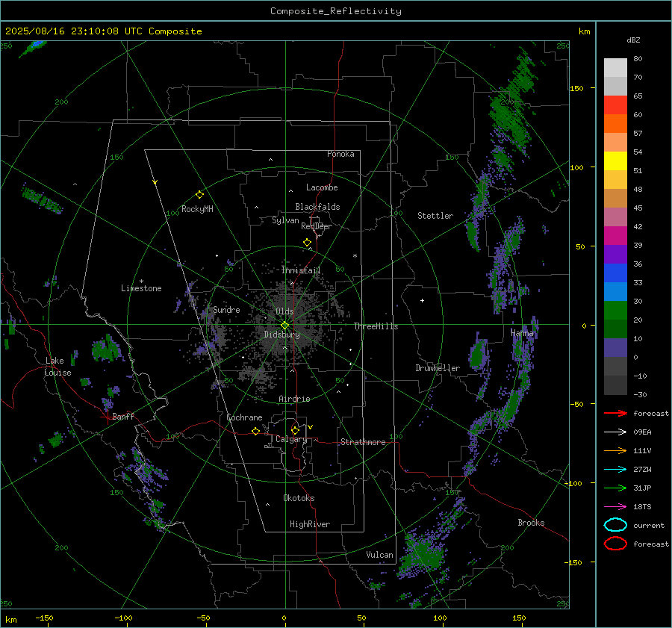Viewport: 672px width, 628px height.
Task: Select the white 09EA arrow in legend
Action: (615, 432)
